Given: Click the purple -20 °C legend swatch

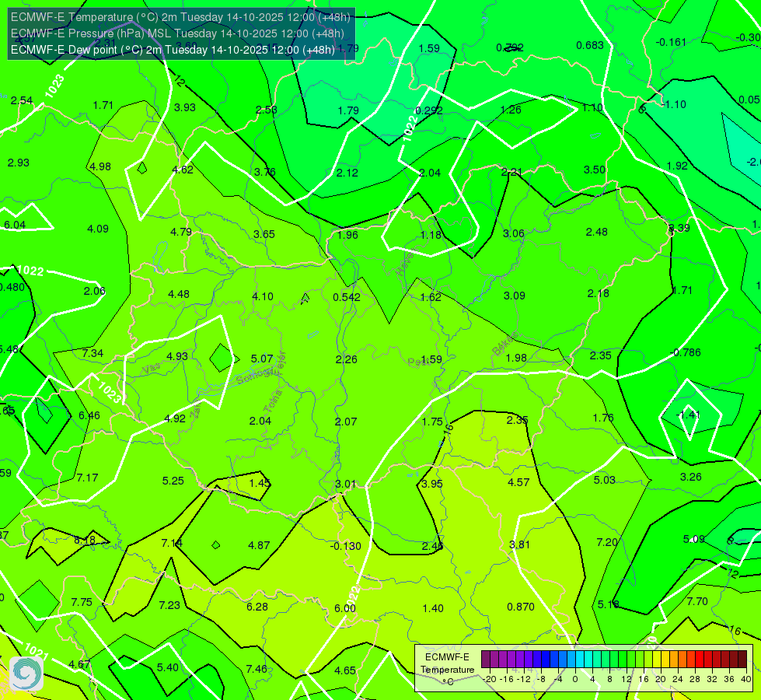Looking at the screenshot, I should [485, 660].
